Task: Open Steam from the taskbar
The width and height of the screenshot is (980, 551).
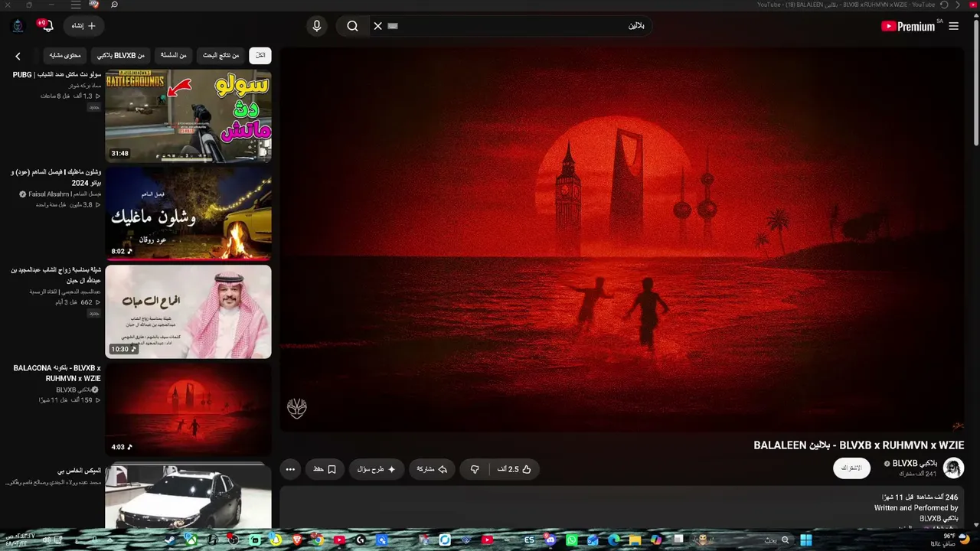Action: [x=169, y=540]
